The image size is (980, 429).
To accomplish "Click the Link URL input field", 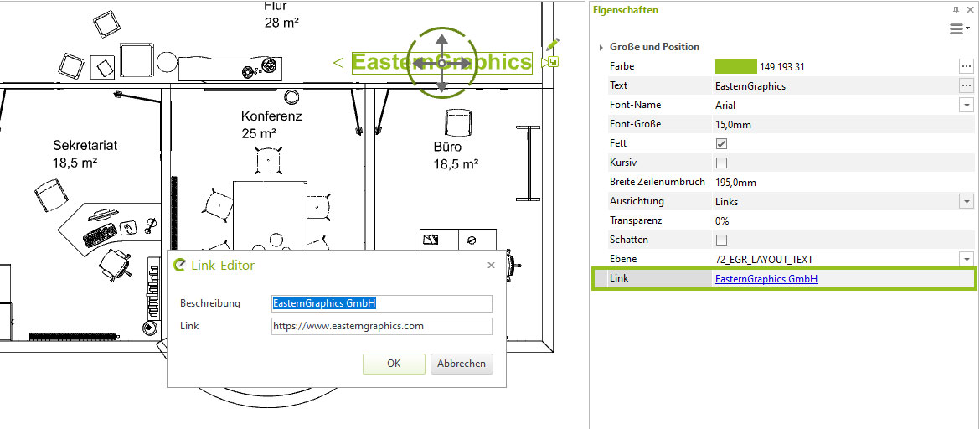I will pos(382,326).
